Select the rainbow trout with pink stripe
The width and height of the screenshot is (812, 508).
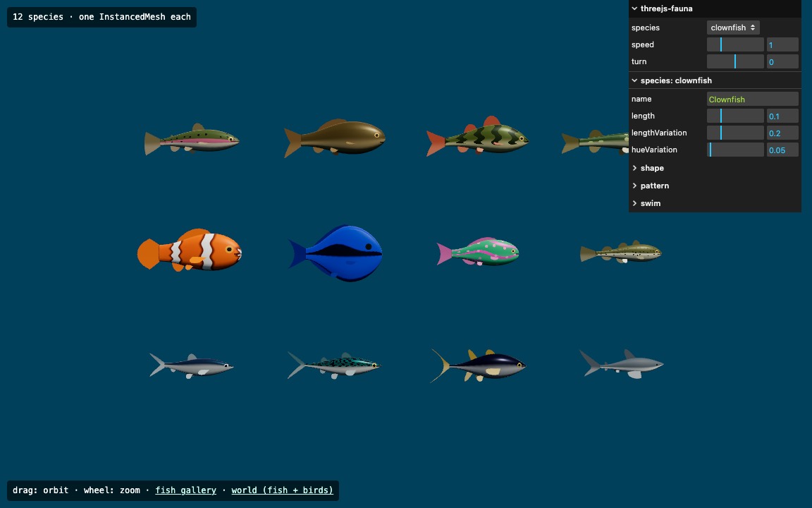point(192,140)
